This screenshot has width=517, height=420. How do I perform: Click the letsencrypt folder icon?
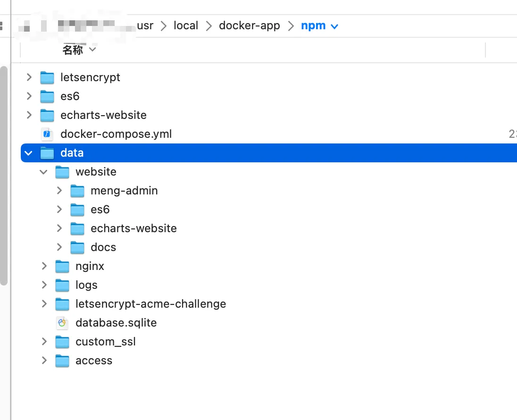click(x=47, y=77)
